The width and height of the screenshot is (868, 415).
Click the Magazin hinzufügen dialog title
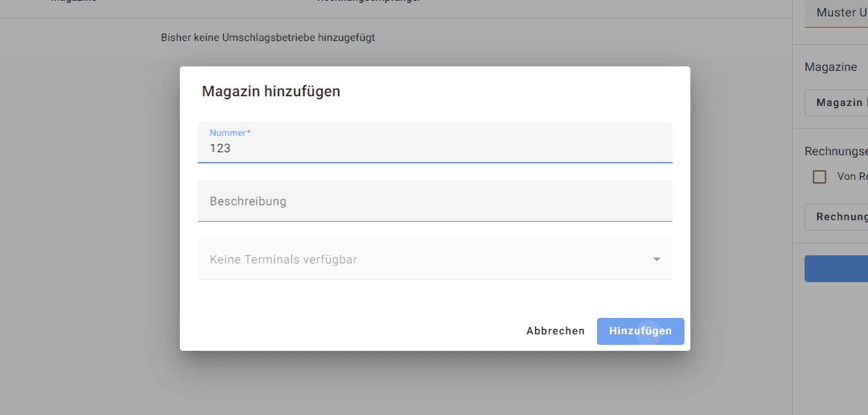271,91
